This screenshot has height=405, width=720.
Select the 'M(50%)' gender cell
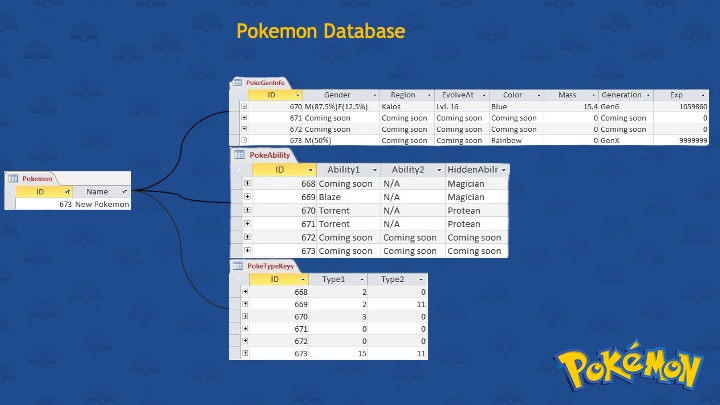[x=341, y=140]
